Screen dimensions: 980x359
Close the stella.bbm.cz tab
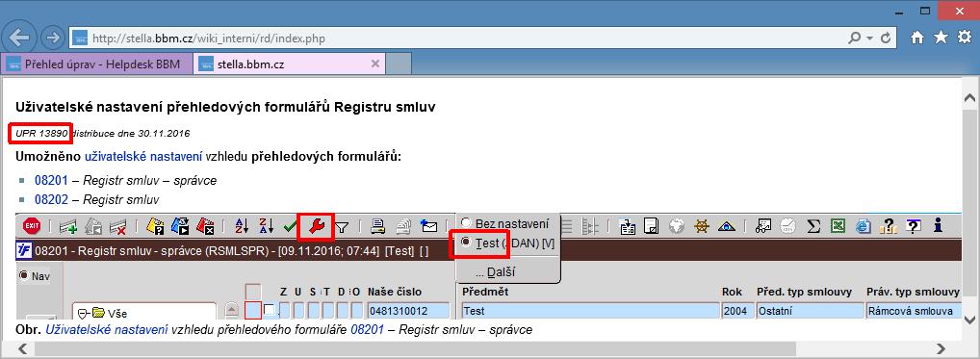pyautogui.click(x=375, y=64)
